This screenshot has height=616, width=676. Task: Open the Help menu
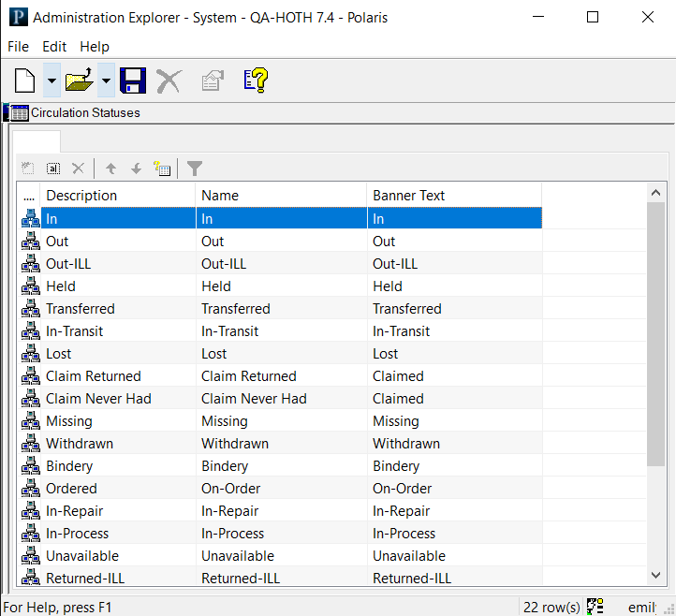(x=95, y=47)
